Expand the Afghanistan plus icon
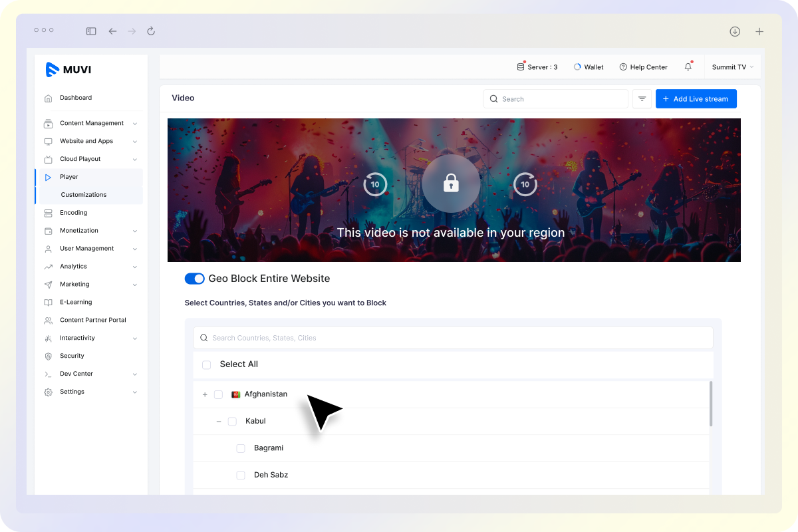The image size is (798, 532). click(205, 394)
